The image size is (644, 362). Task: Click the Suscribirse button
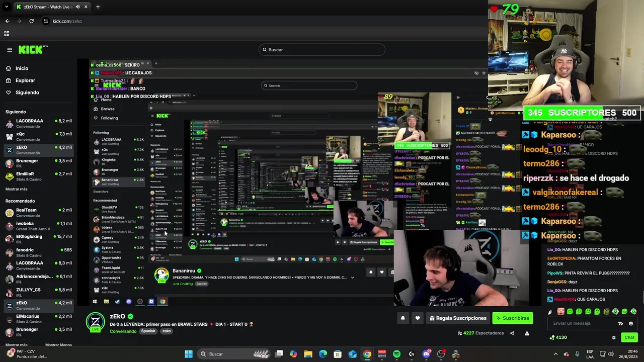coord(512,318)
